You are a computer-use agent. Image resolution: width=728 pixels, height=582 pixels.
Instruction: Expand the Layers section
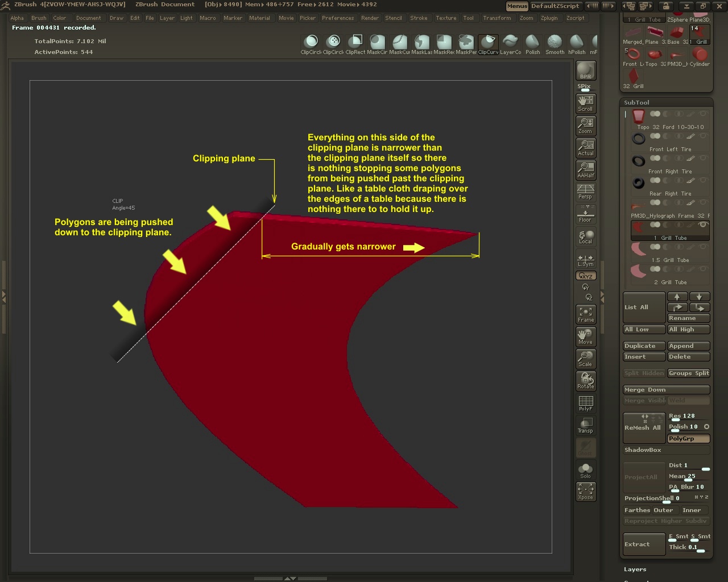point(635,569)
